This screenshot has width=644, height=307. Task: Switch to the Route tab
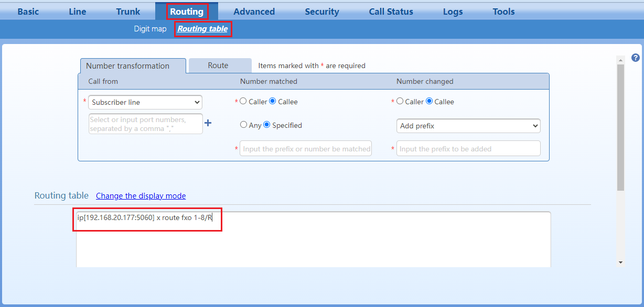[218, 65]
